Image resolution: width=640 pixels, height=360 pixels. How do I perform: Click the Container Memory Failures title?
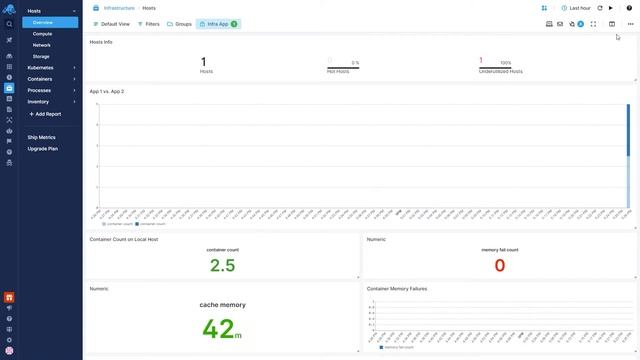(x=397, y=289)
